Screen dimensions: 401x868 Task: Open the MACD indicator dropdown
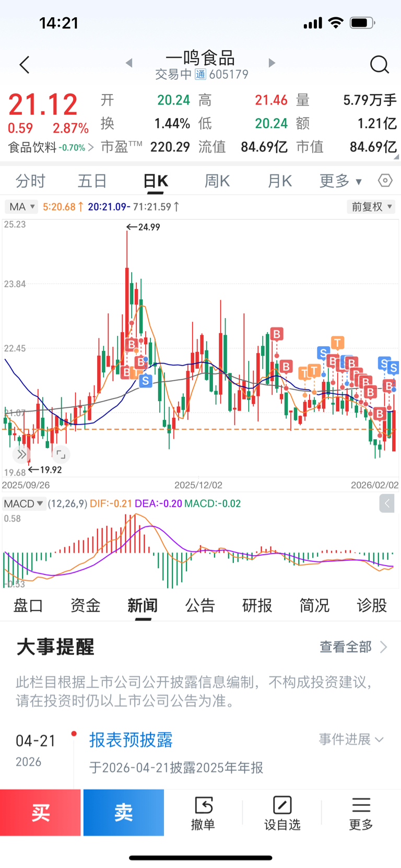coord(23,503)
